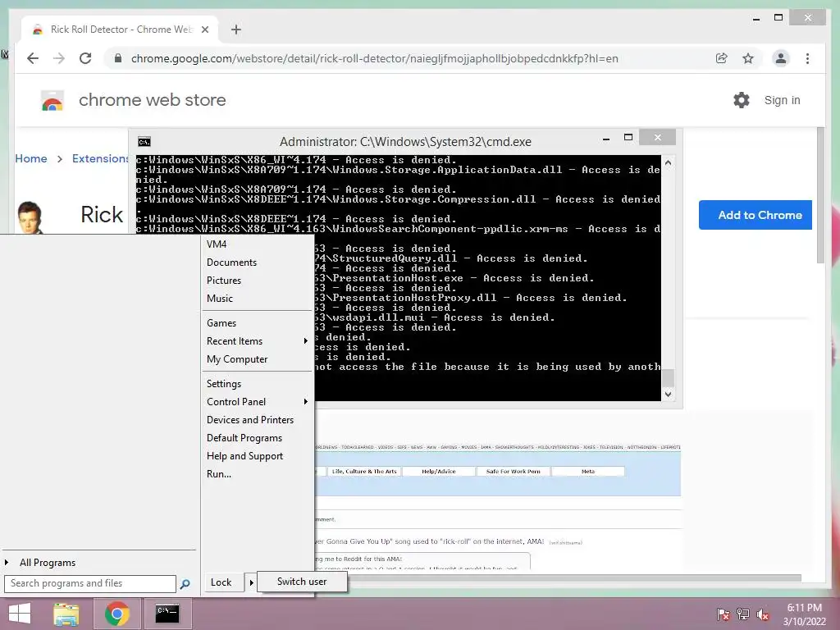Image resolution: width=840 pixels, height=630 pixels.
Task: Click the padlock site info icon
Action: click(118, 58)
